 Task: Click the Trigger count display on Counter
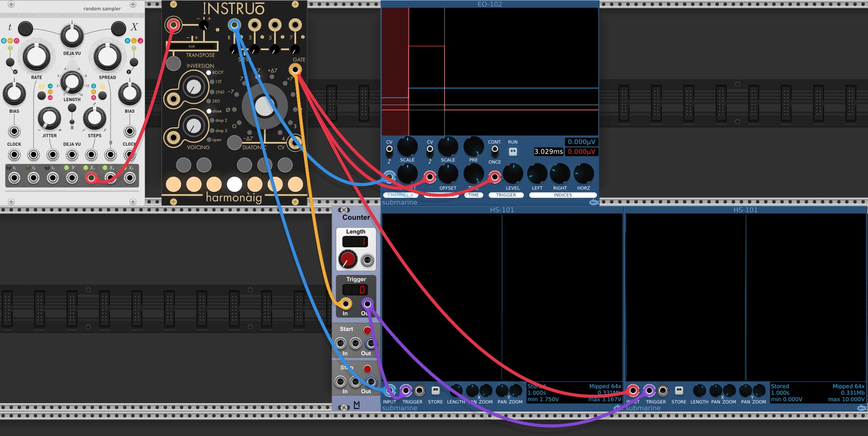pos(355,290)
